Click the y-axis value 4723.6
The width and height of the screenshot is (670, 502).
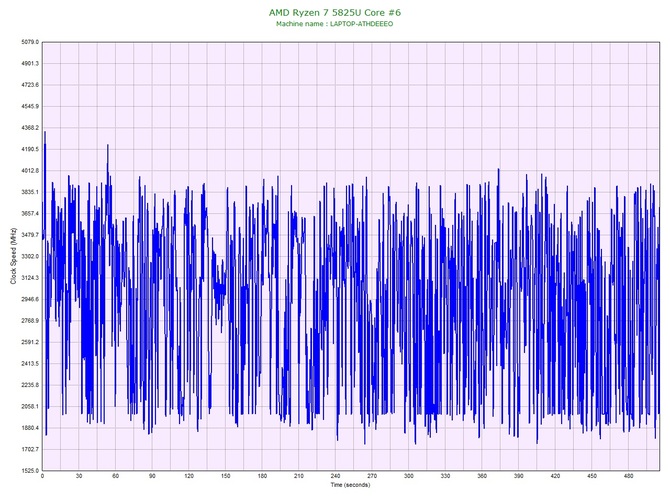click(30, 85)
